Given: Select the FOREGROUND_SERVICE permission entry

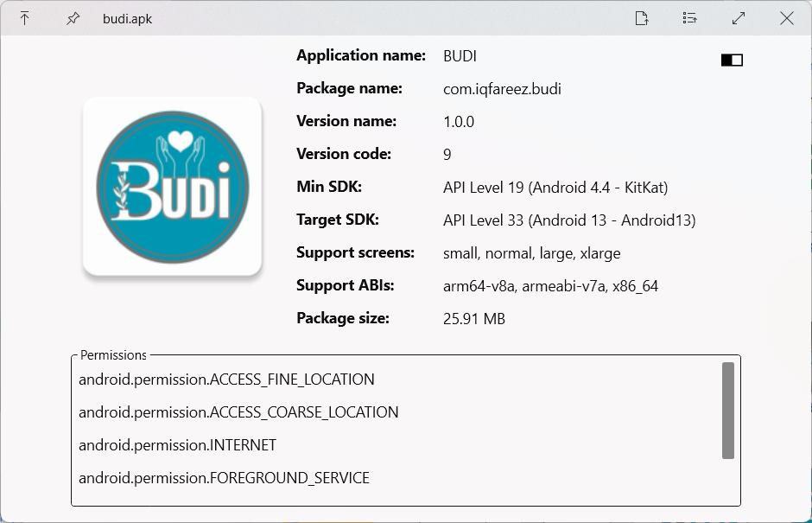Looking at the screenshot, I should coord(224,477).
